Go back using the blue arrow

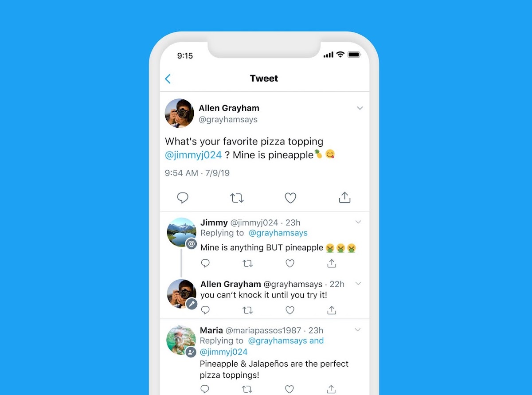168,79
